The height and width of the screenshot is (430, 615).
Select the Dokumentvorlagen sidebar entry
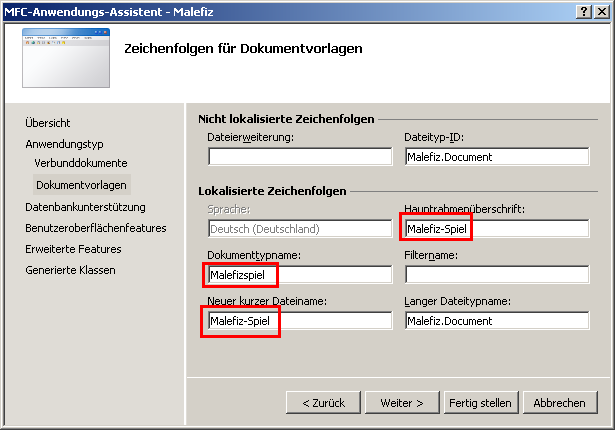tap(82, 185)
